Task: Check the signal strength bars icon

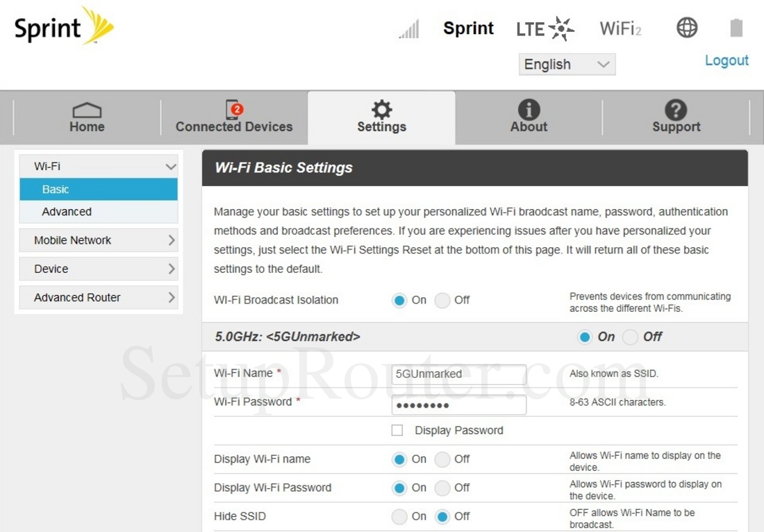Action: click(x=409, y=28)
